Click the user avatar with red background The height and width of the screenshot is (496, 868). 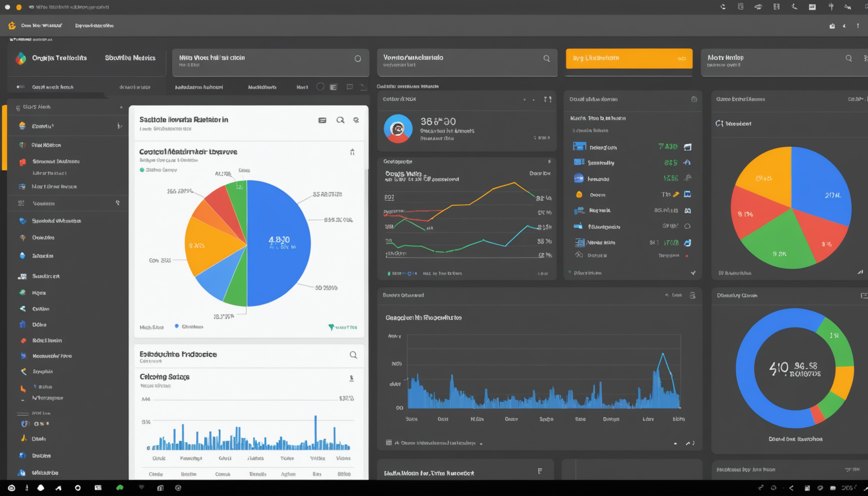[398, 128]
